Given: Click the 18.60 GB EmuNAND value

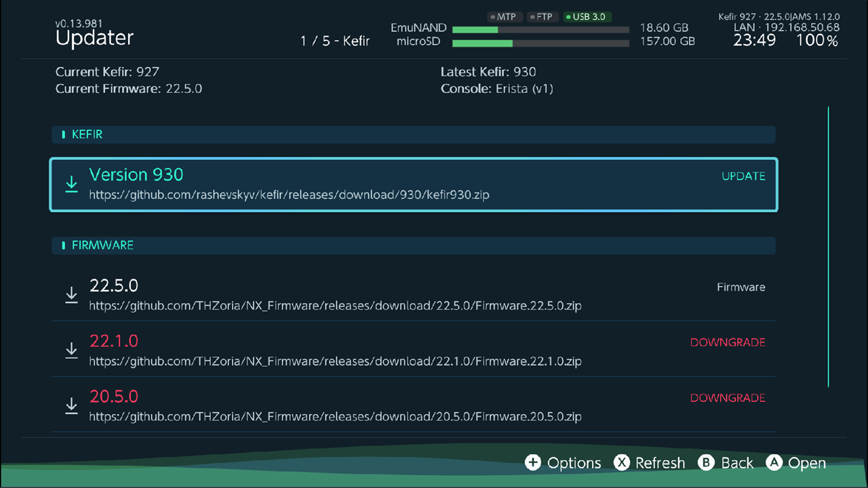Looking at the screenshot, I should click(664, 28).
